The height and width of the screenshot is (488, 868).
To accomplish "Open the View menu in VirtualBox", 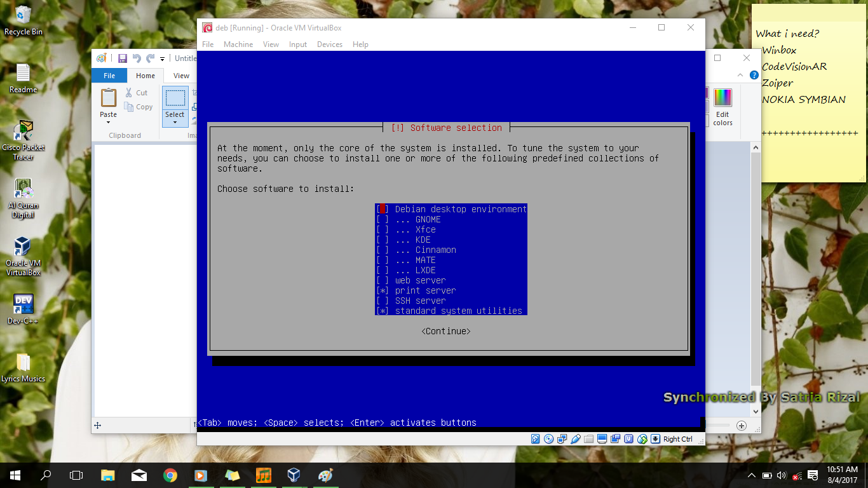I will click(x=271, y=44).
